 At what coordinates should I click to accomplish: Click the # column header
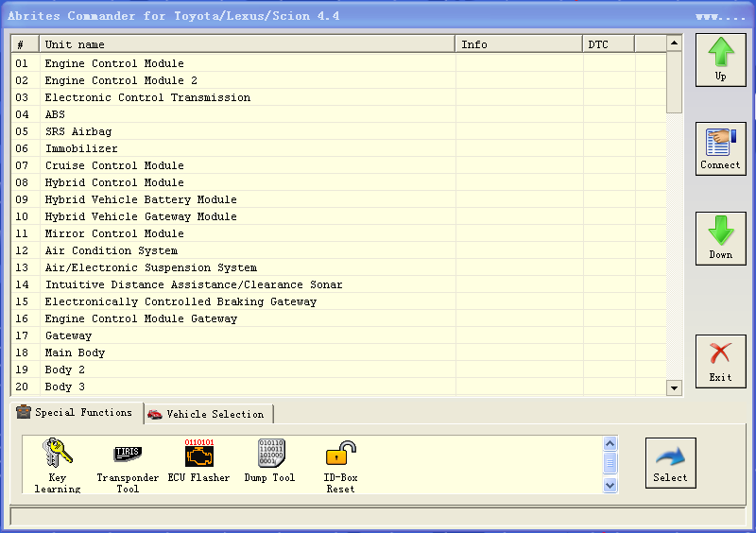tap(26, 44)
